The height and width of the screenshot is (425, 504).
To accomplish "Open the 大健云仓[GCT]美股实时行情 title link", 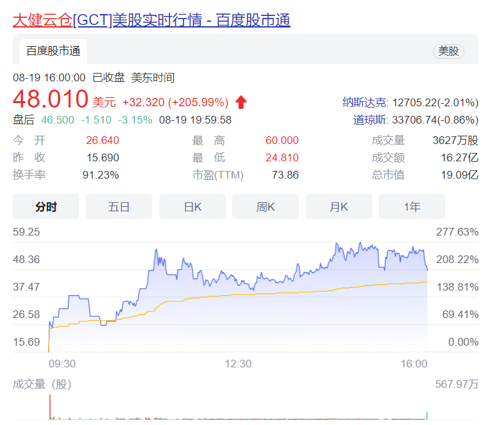I will (x=152, y=20).
